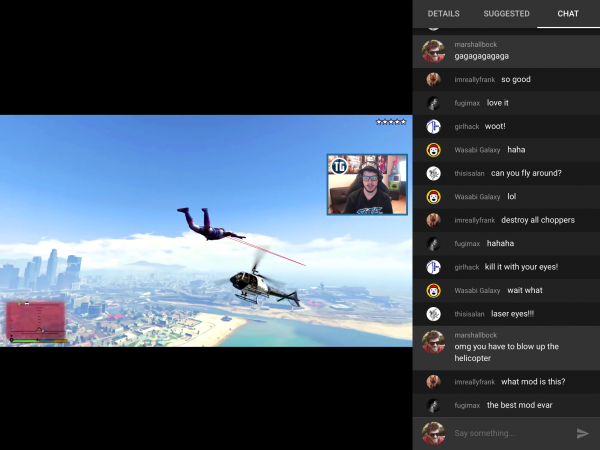Click the five-star wanted level indicator
This screenshot has height=450, width=600.
point(391,122)
